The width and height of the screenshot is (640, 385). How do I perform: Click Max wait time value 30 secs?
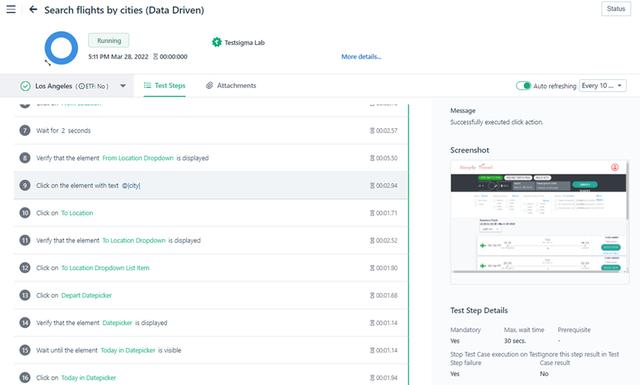click(515, 341)
